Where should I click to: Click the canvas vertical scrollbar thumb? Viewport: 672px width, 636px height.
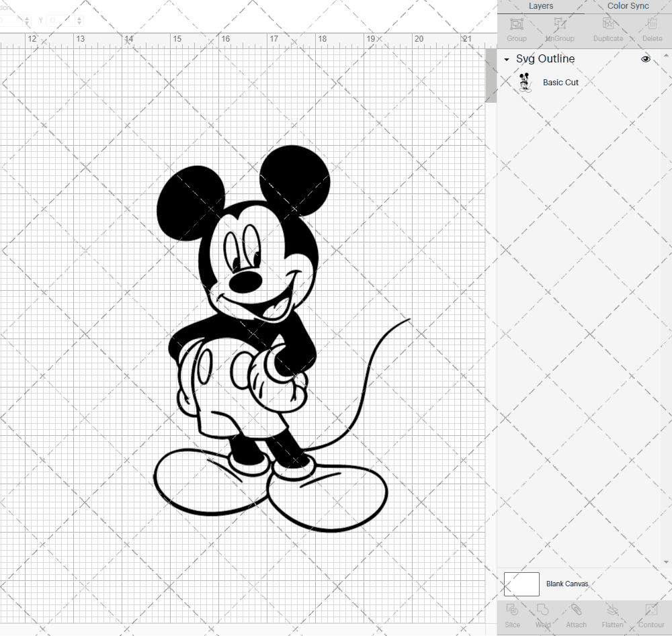491,75
